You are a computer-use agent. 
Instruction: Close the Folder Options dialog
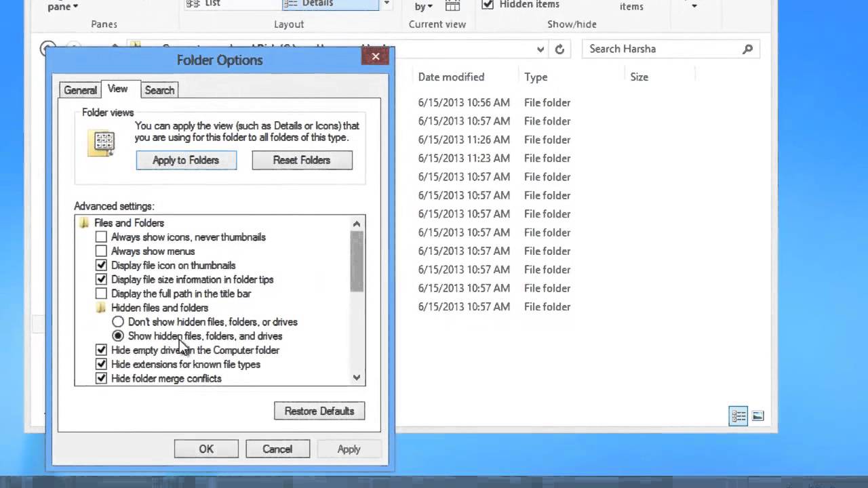[x=375, y=57]
